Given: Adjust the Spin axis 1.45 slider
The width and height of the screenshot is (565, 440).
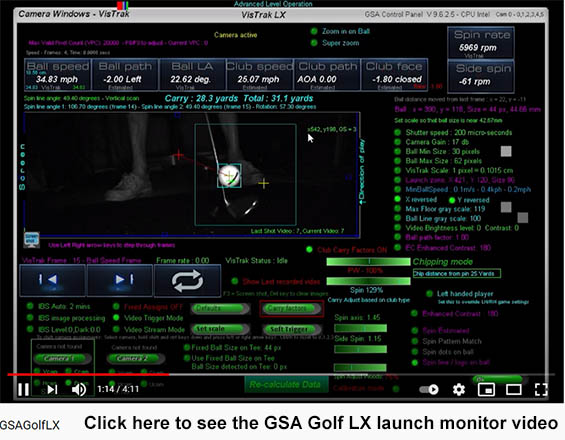Looking at the screenshot, I should pos(360,328).
